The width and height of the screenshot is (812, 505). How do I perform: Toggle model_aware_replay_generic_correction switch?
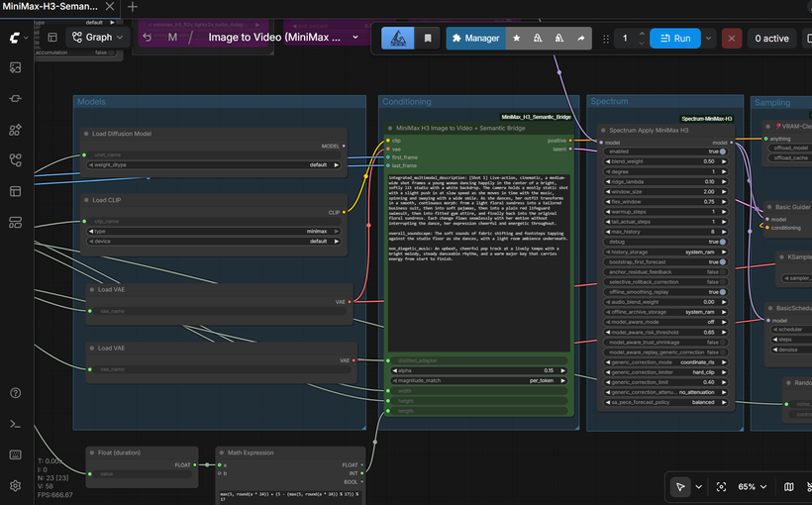pos(722,353)
